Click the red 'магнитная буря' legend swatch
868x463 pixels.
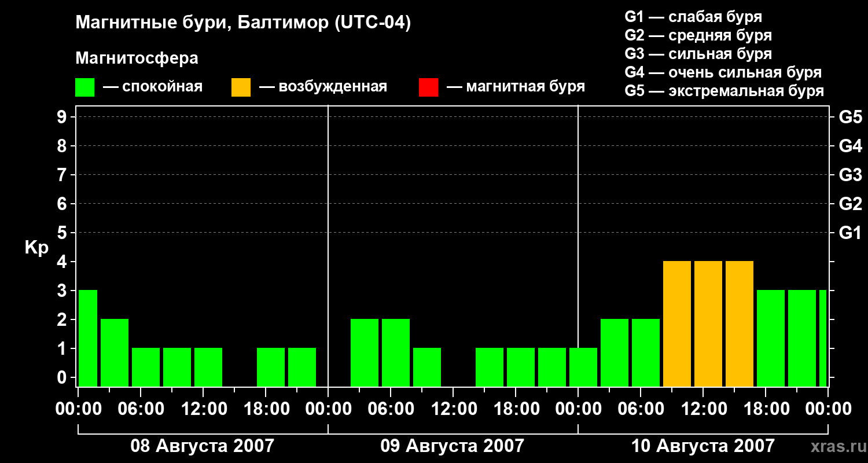pos(428,87)
